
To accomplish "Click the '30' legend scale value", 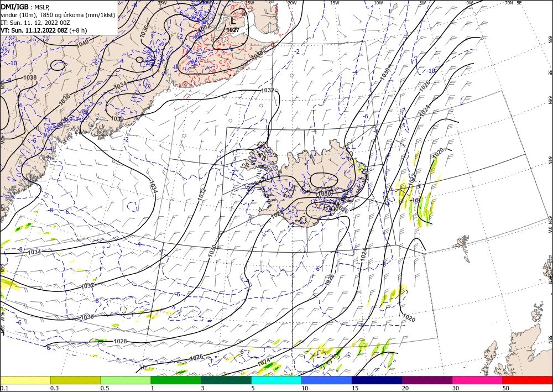I will (456, 388).
